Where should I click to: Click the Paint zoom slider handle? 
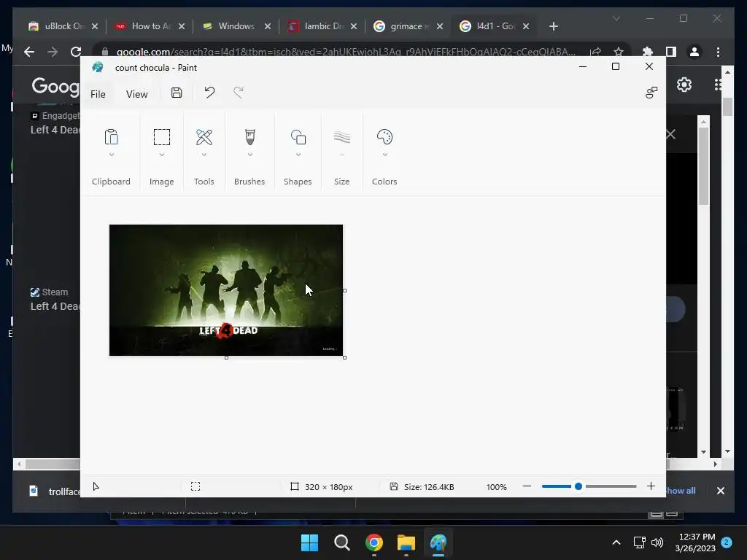pyautogui.click(x=578, y=486)
